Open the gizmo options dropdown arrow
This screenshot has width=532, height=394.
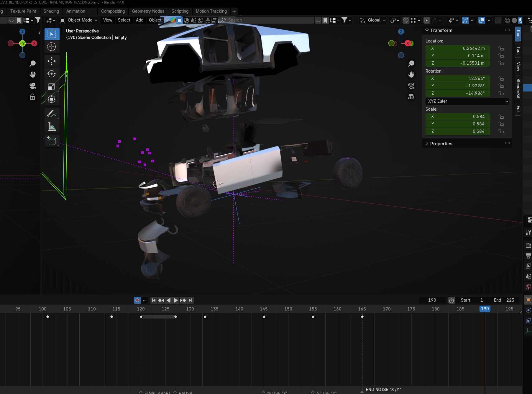[x=472, y=20]
